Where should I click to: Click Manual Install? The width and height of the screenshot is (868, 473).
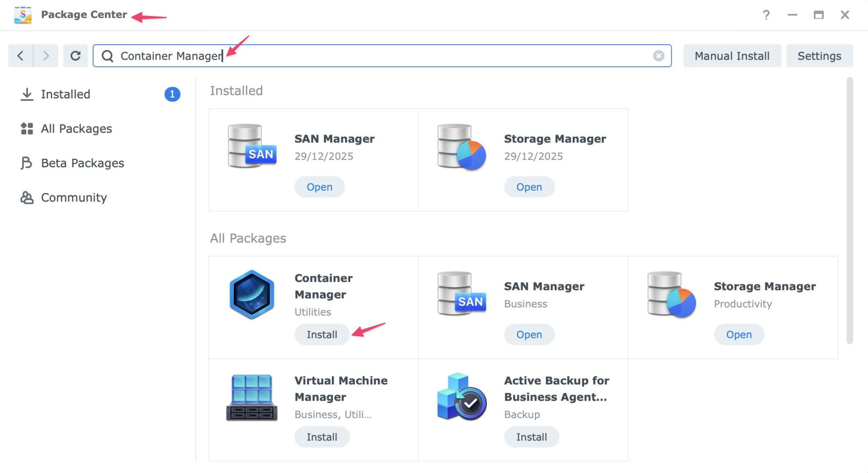pyautogui.click(x=732, y=56)
